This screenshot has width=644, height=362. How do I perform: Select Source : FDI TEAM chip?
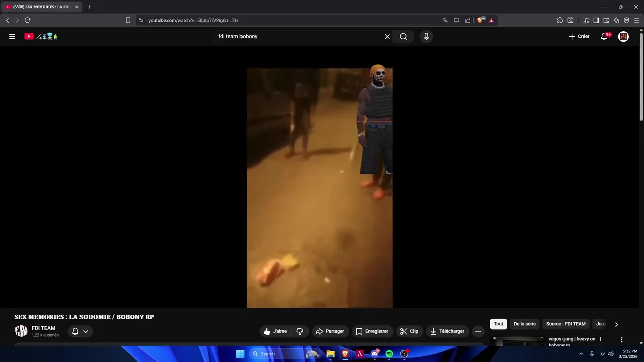pyautogui.click(x=566, y=324)
